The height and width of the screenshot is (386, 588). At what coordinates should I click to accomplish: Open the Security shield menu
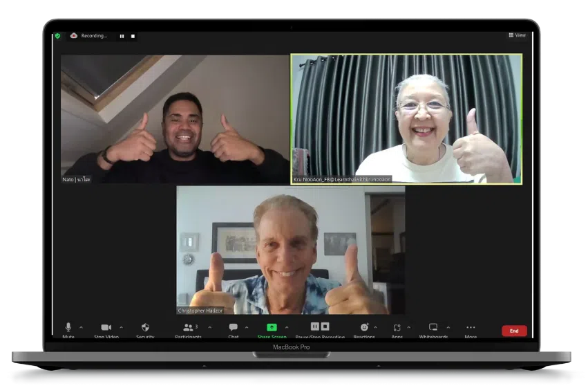pyautogui.click(x=145, y=327)
